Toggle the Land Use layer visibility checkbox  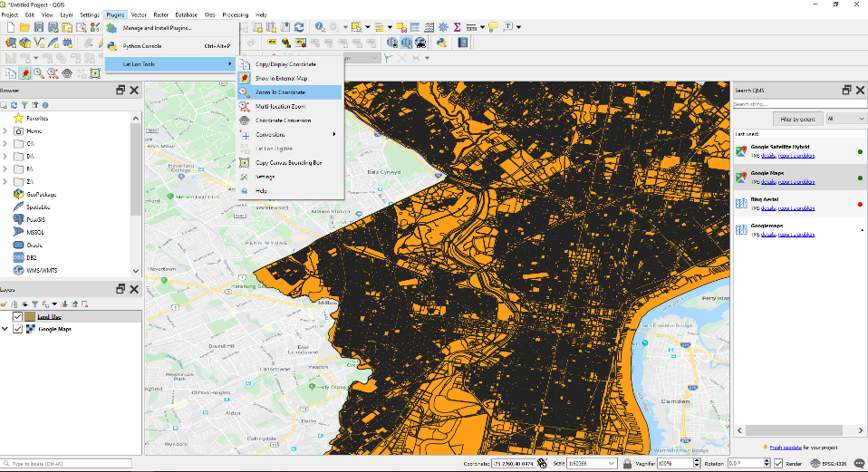[17, 317]
